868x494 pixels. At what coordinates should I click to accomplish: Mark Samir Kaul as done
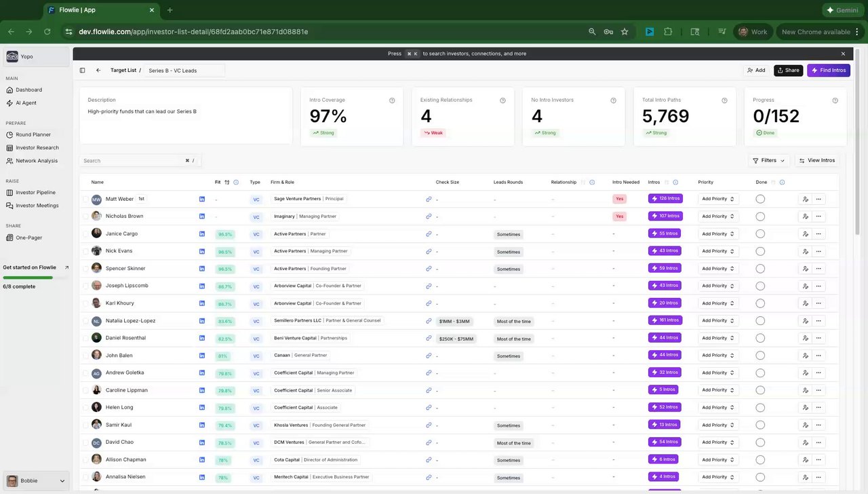click(760, 425)
